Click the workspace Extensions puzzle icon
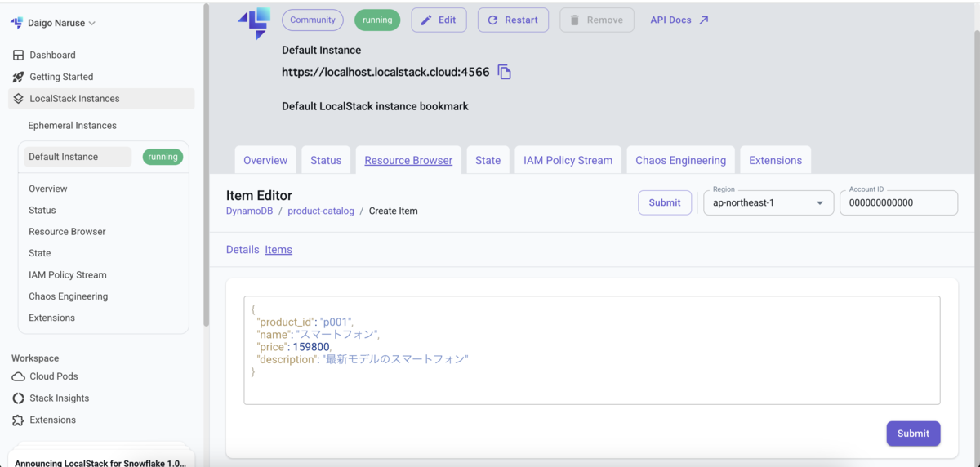The image size is (980, 467). tap(18, 420)
